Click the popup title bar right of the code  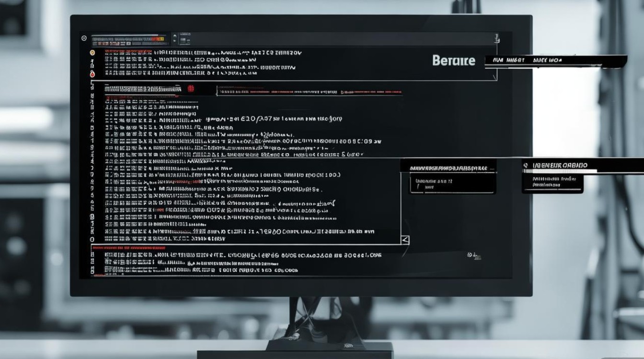(448, 168)
